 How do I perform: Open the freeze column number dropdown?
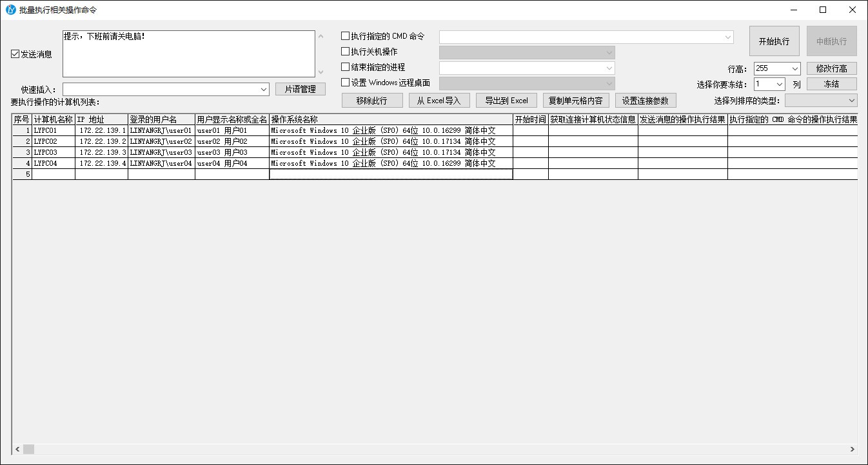click(x=779, y=84)
